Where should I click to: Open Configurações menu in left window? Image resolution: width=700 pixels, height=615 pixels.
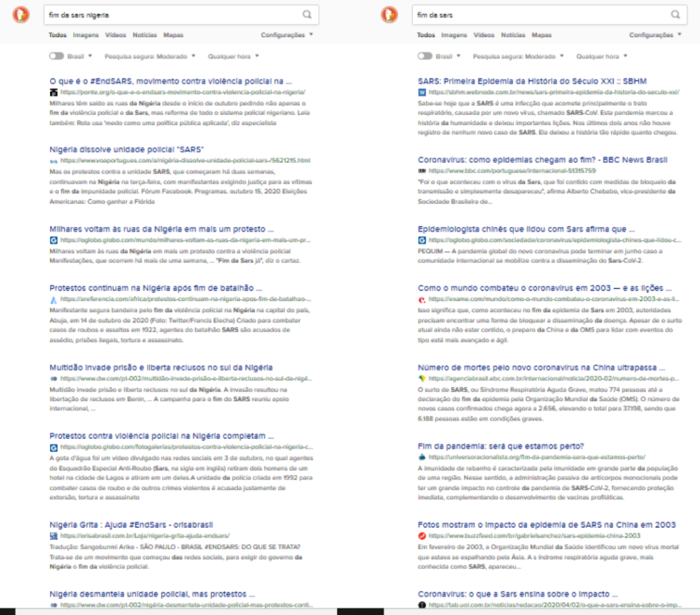tap(286, 35)
